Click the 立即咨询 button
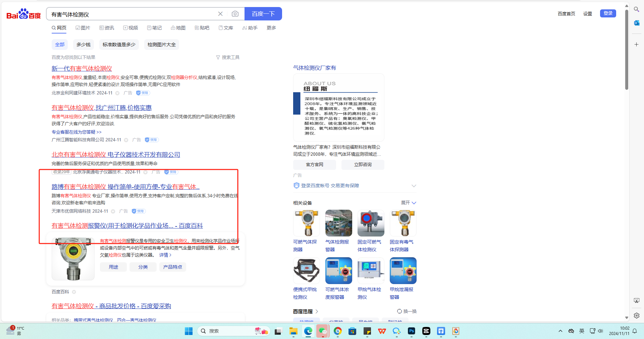The height and width of the screenshot is (339, 644). pyautogui.click(x=363, y=164)
